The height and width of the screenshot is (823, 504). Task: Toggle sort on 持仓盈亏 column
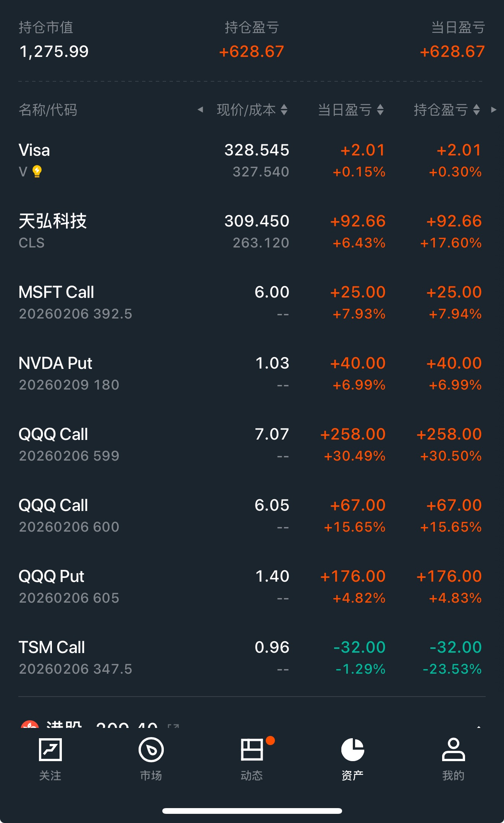coord(476,110)
